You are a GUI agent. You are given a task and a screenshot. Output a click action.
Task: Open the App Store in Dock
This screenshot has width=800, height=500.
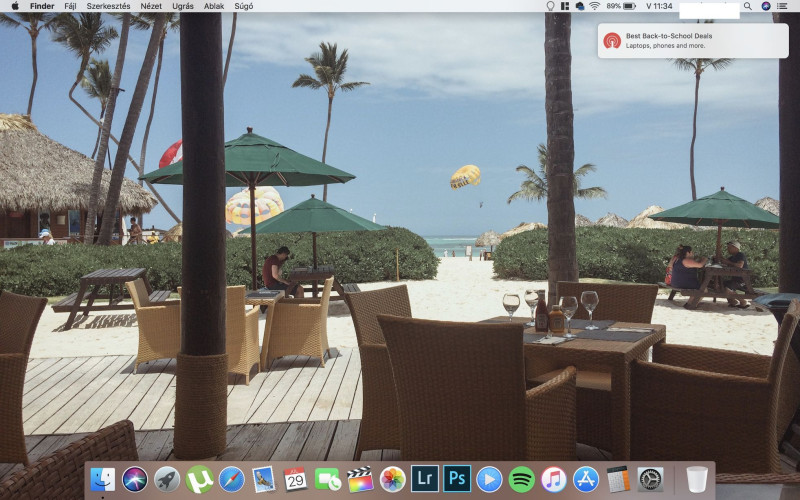[x=586, y=480]
